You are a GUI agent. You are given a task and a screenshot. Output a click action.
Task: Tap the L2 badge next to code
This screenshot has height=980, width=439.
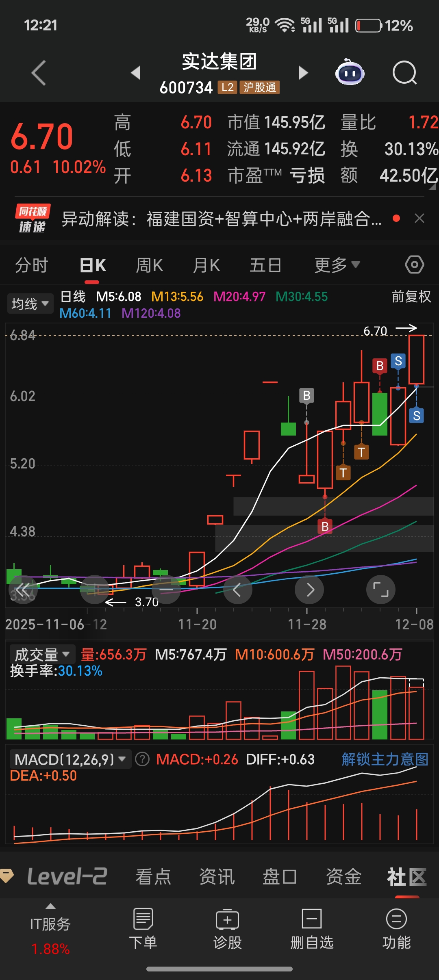point(228,87)
